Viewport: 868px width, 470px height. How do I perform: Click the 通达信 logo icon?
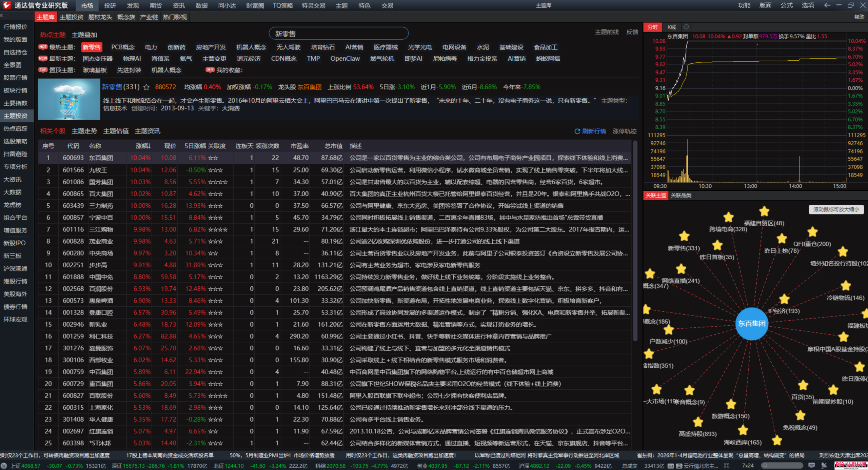point(7,5)
